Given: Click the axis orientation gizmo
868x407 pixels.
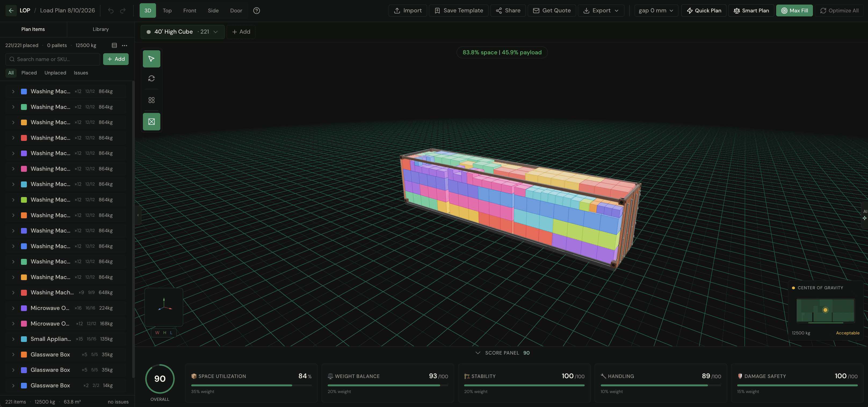Looking at the screenshot, I should click(164, 307).
